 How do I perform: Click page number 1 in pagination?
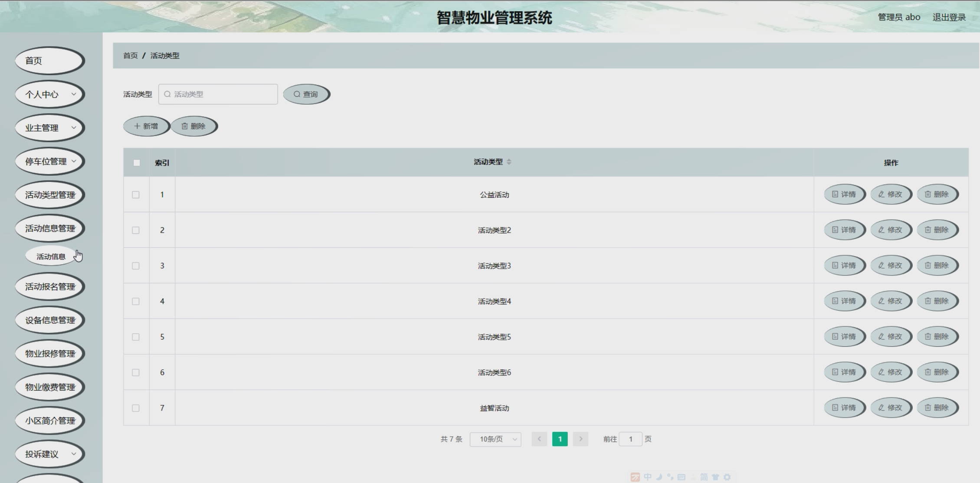[x=560, y=439]
